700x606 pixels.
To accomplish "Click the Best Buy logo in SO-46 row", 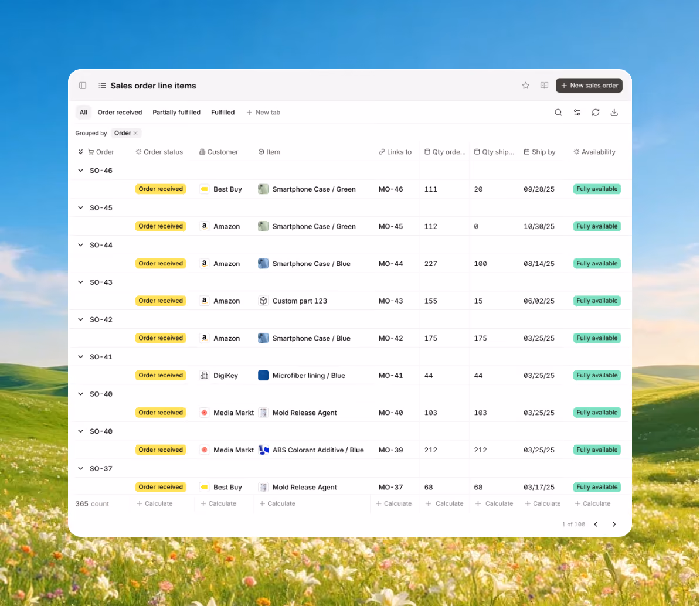I will click(x=204, y=189).
